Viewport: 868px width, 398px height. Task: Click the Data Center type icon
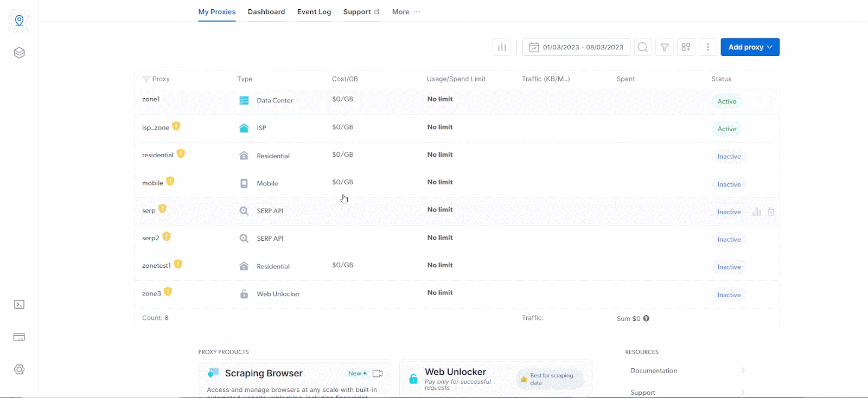[x=244, y=100]
